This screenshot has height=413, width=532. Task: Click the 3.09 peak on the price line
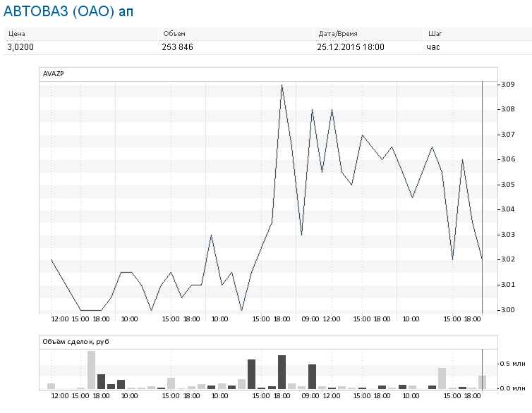click(x=282, y=85)
